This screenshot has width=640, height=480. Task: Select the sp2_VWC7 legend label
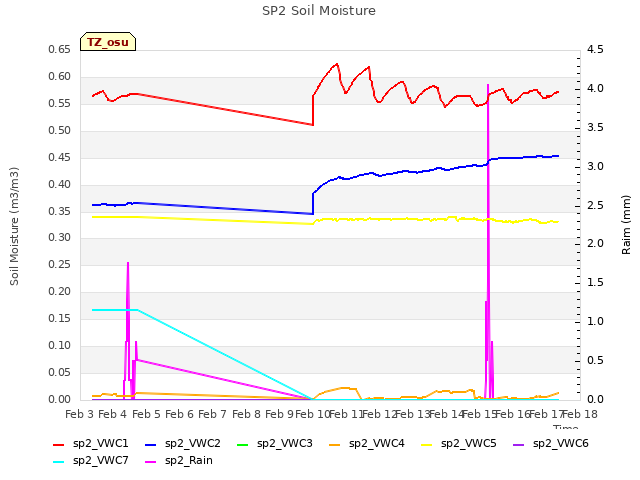point(101,461)
